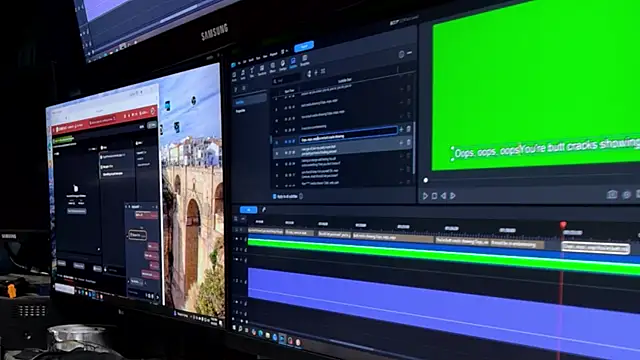
Task: Open the highlighted video editor icon on the taskbar
Action: point(282,338)
